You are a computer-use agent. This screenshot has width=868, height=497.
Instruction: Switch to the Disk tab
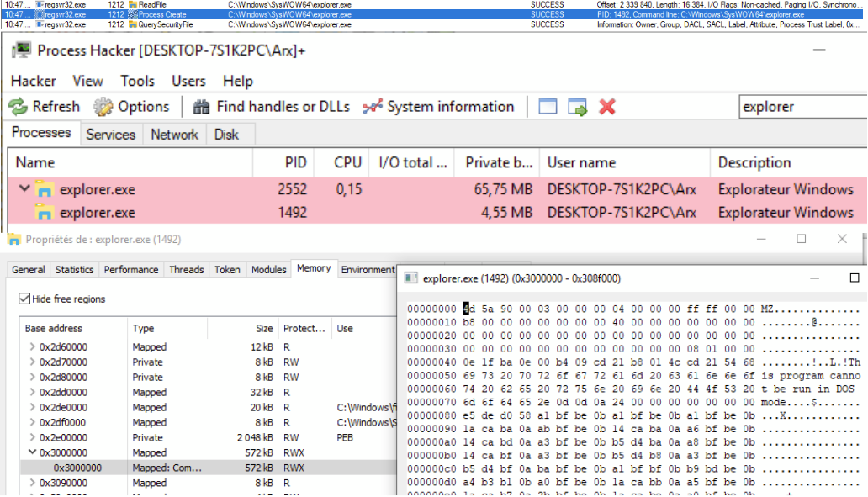click(x=226, y=135)
